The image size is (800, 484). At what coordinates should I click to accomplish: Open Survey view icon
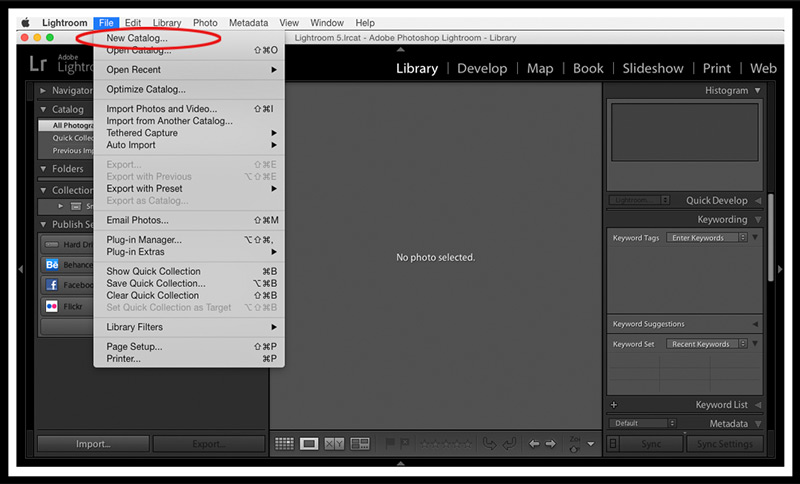[360, 444]
